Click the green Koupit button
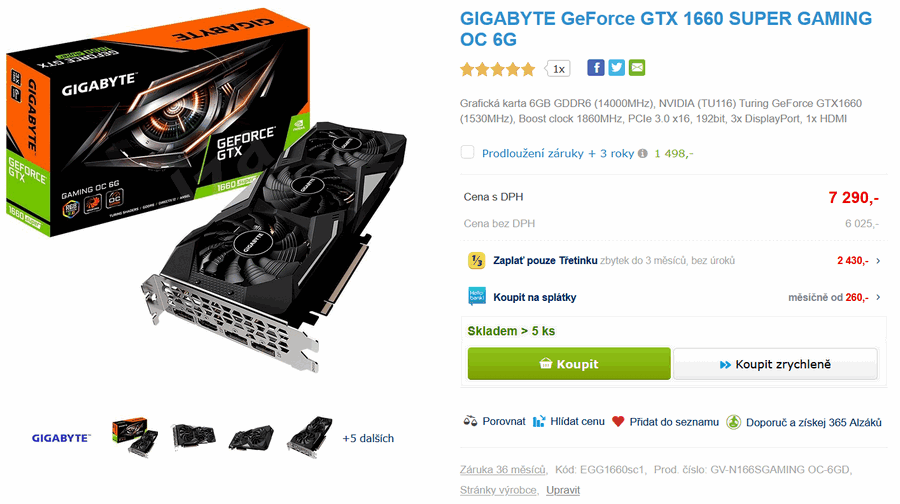 coord(569,364)
